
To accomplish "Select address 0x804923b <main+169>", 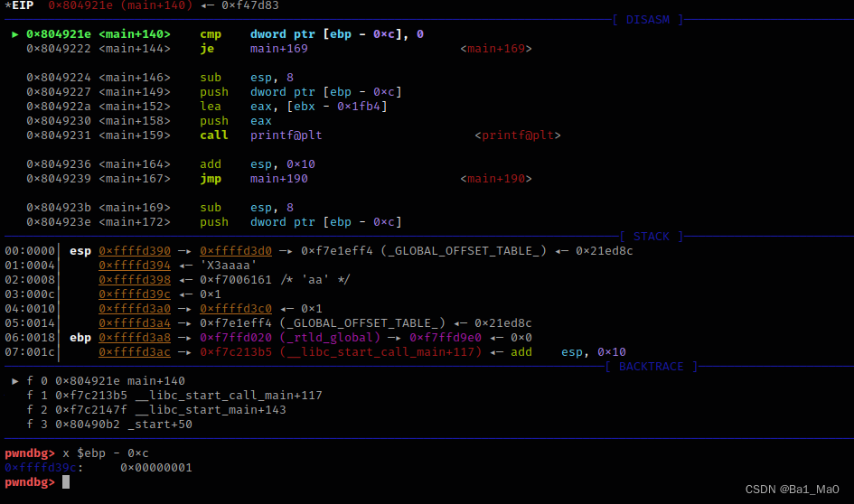I will click(98, 208).
